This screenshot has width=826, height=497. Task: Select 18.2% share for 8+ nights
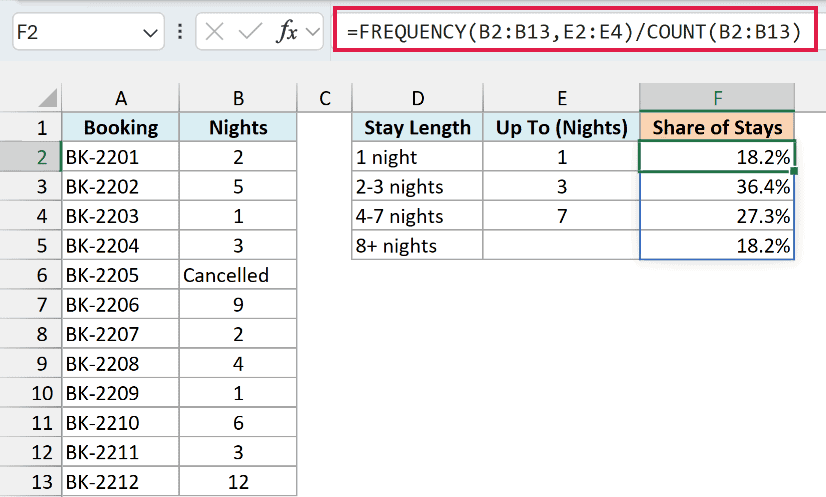click(717, 246)
